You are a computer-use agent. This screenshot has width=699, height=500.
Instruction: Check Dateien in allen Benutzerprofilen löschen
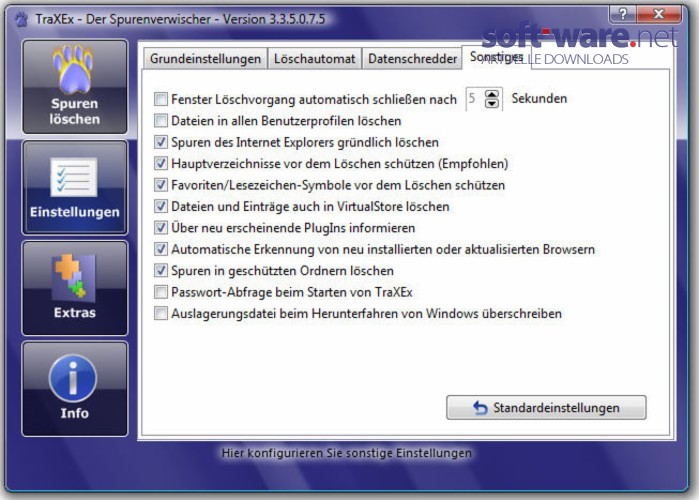(x=160, y=120)
